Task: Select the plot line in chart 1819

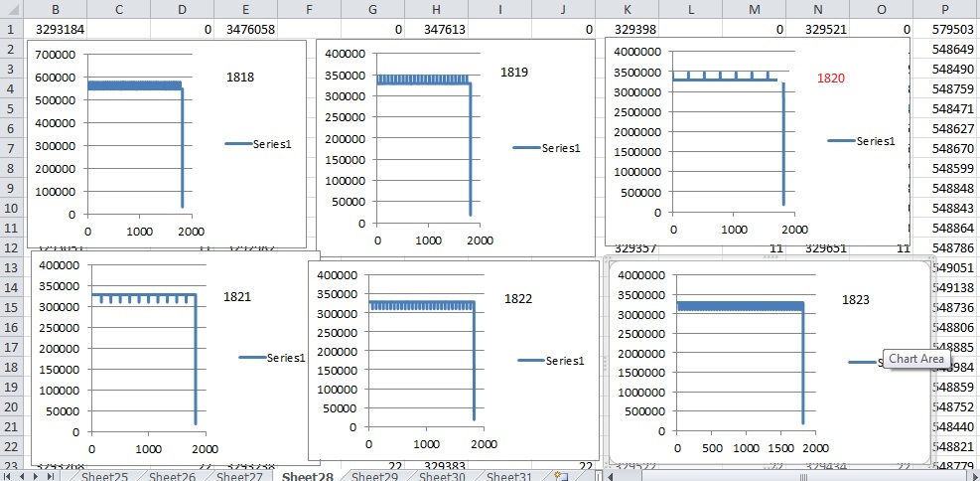Action: point(470,149)
